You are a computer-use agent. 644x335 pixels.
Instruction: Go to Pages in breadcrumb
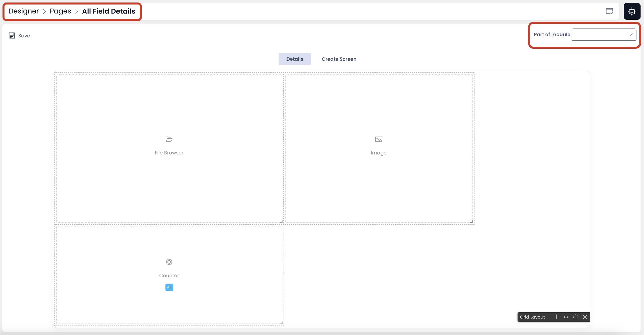pyautogui.click(x=60, y=11)
